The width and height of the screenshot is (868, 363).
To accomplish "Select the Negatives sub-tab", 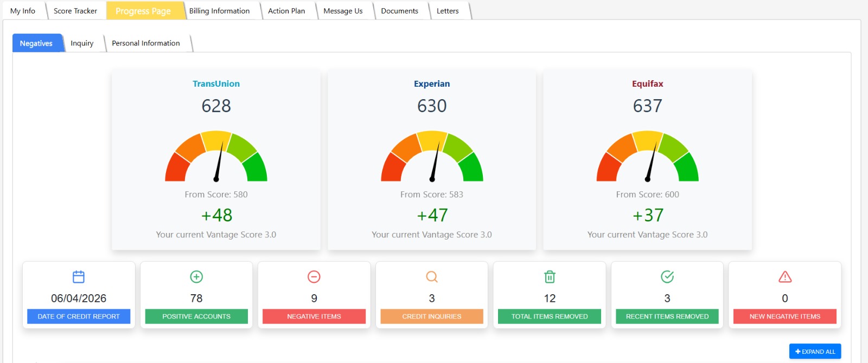I will (x=36, y=43).
